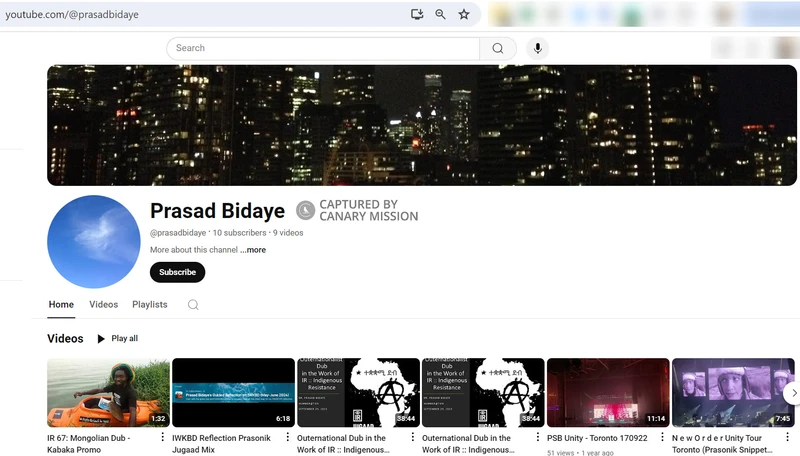Click the 'Videos' section heading
The height and width of the screenshot is (456, 800).
pos(65,339)
